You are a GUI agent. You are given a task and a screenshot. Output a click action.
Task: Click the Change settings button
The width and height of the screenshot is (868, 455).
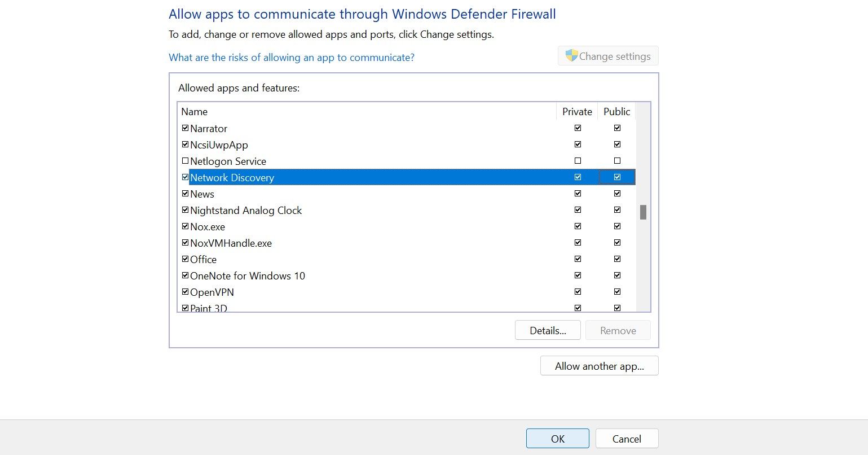coord(607,55)
